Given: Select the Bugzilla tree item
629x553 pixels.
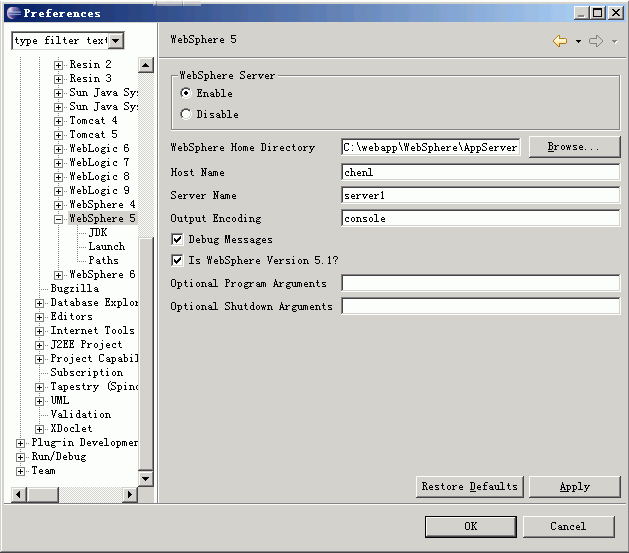Looking at the screenshot, I should pos(75,289).
